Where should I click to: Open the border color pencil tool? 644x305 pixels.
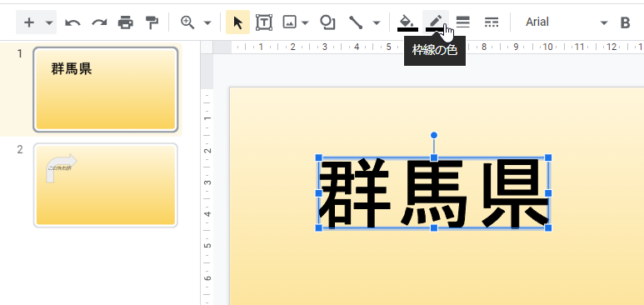click(x=436, y=22)
